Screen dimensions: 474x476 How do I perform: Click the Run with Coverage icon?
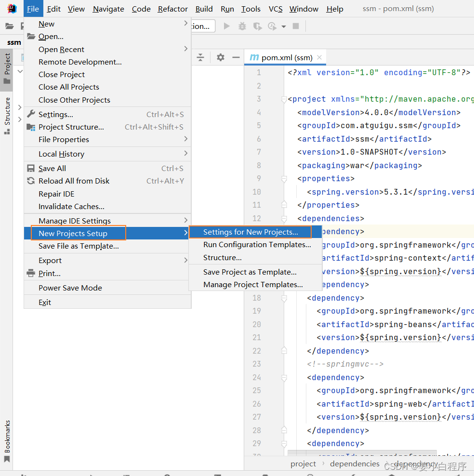coord(257,26)
